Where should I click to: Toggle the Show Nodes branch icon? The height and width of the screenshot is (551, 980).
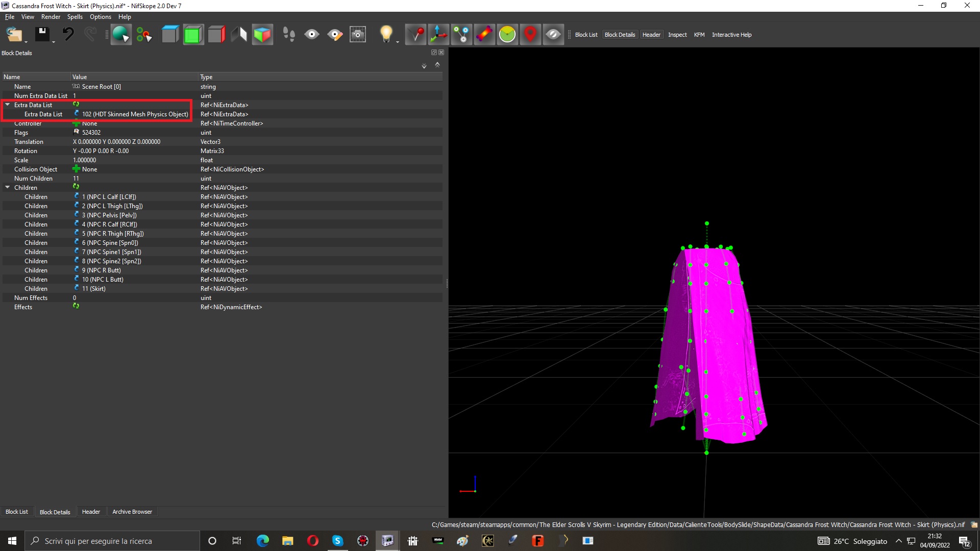(461, 34)
